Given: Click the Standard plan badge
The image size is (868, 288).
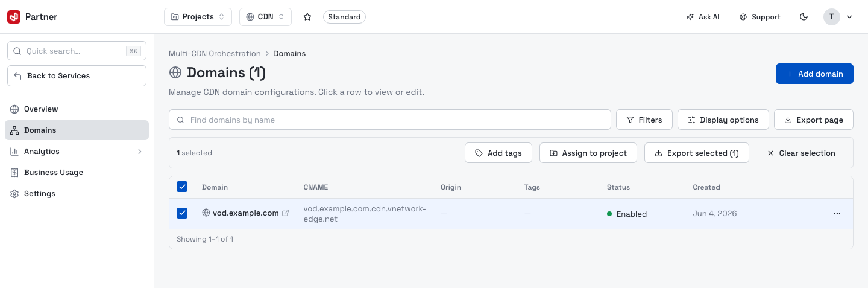Looking at the screenshot, I should coord(344,17).
